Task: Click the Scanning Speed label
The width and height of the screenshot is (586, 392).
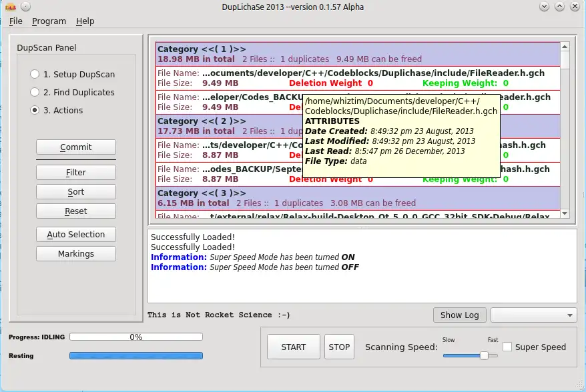Action: (401, 347)
